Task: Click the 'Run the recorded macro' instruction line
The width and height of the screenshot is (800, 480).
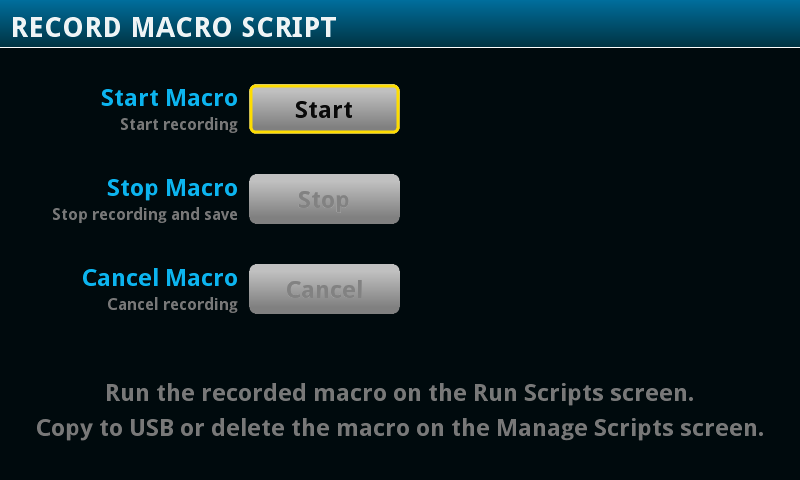Action: click(x=399, y=392)
